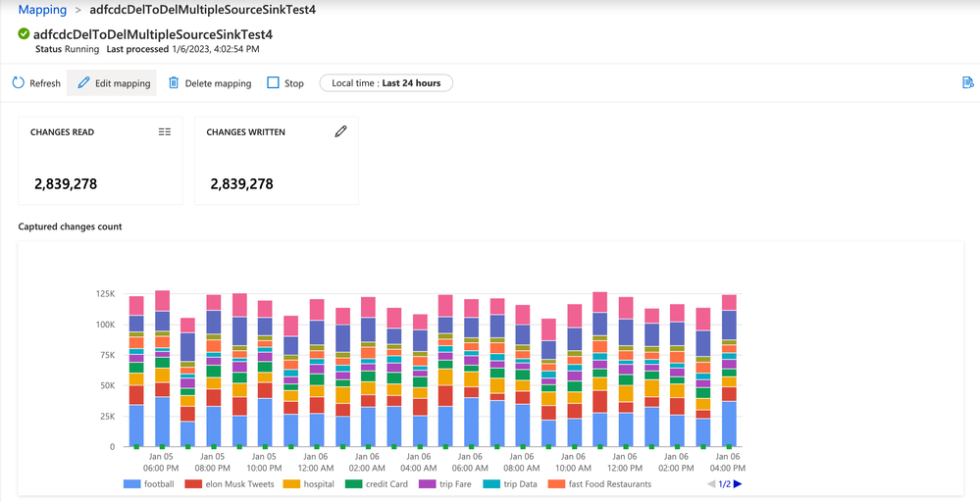Image resolution: width=980 pixels, height=502 pixels.
Task: Click the Jan 06 02:00 PM axis label
Action: [x=677, y=462]
